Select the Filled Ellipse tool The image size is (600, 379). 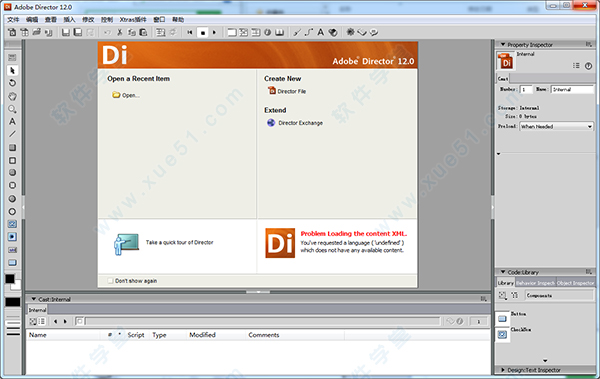click(12, 199)
